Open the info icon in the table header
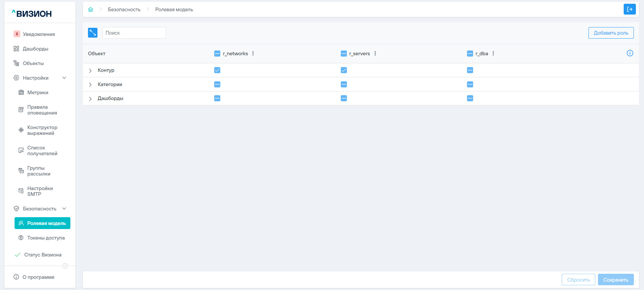The image size is (644, 290). [630, 53]
